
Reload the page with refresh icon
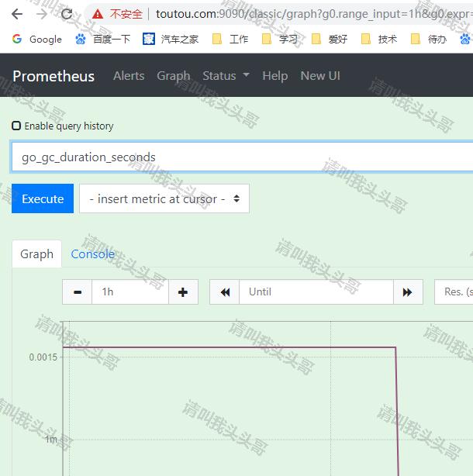(x=67, y=14)
